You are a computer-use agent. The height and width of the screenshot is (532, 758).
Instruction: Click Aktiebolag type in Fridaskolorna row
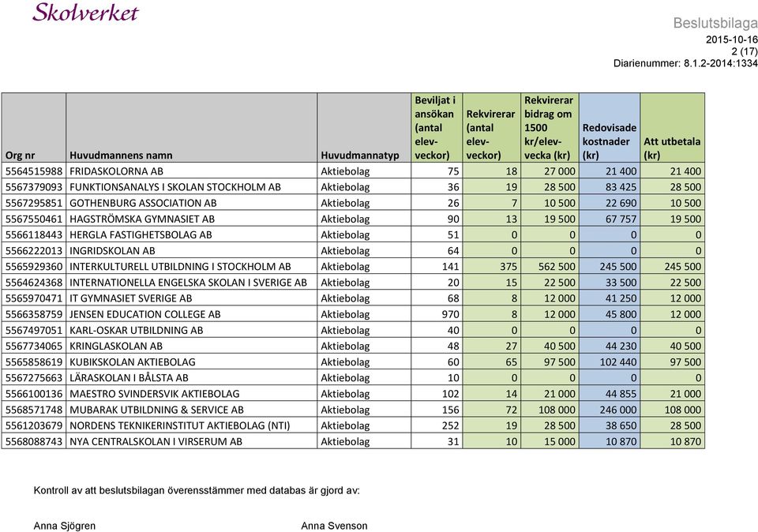click(345, 171)
